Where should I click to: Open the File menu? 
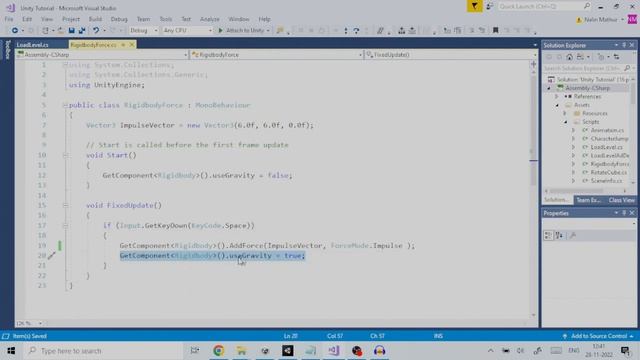(9, 19)
